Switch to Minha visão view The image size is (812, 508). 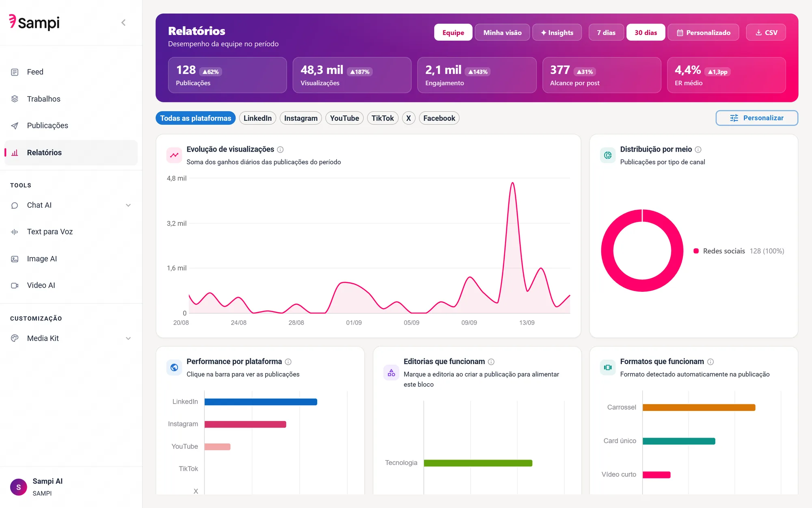point(502,33)
